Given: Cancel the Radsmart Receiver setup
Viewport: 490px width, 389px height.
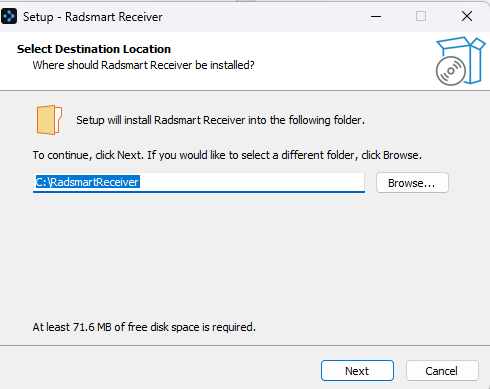Looking at the screenshot, I should pos(442,370).
